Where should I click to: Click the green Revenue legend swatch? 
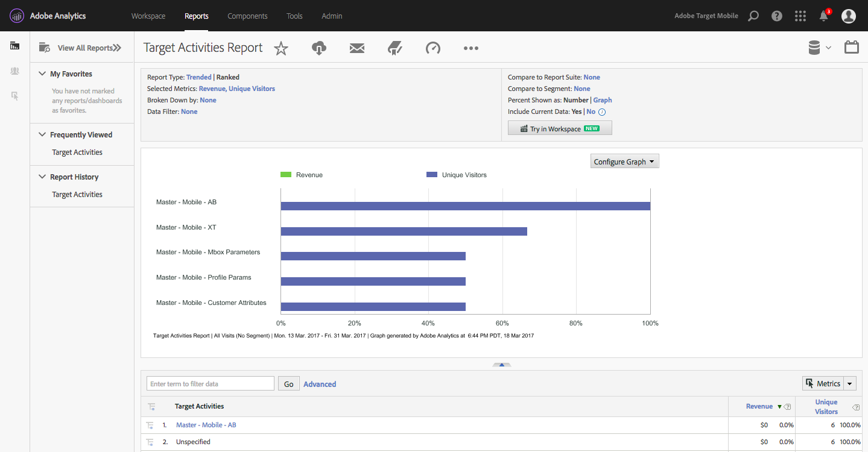(286, 175)
